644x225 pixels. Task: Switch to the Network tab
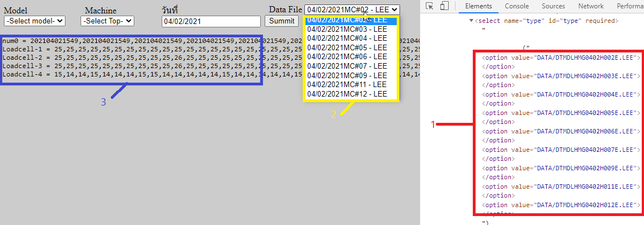pos(591,6)
